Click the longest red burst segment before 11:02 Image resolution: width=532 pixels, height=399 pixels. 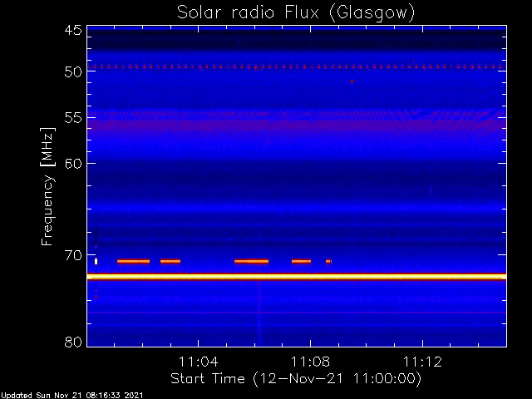point(133,261)
